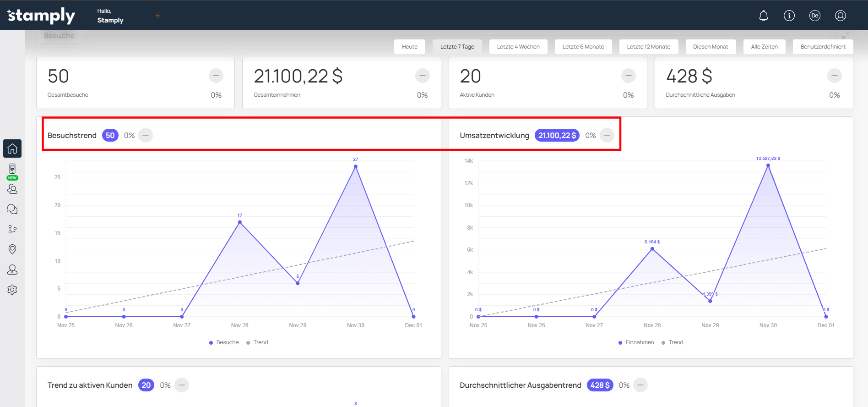Expand the fullscreen arrows icon at top right

tap(845, 35)
